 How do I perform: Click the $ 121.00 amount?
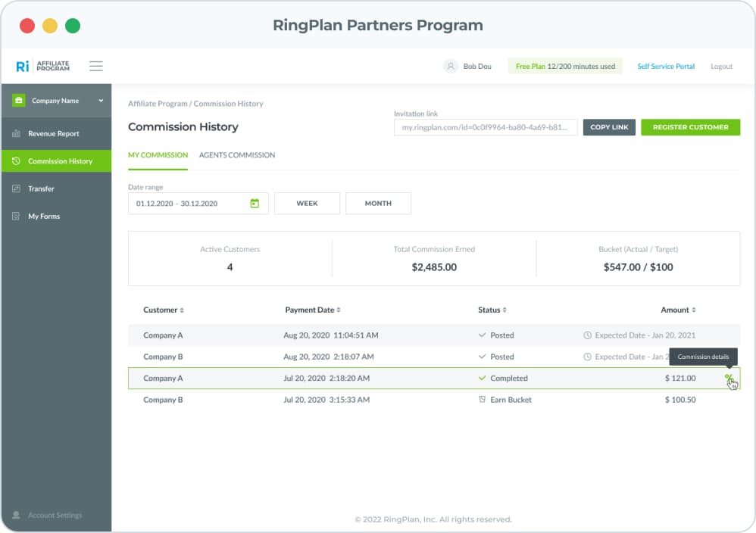pyautogui.click(x=680, y=379)
